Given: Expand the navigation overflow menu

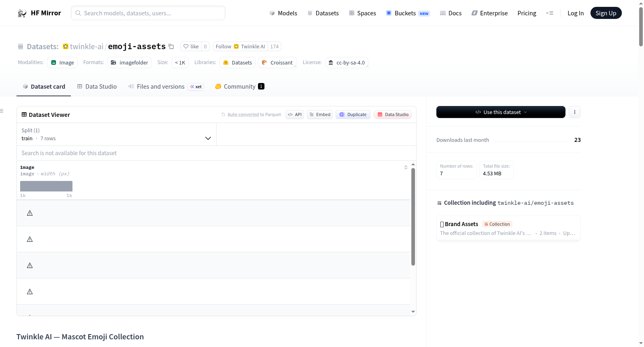Looking at the screenshot, I should tap(549, 13).
